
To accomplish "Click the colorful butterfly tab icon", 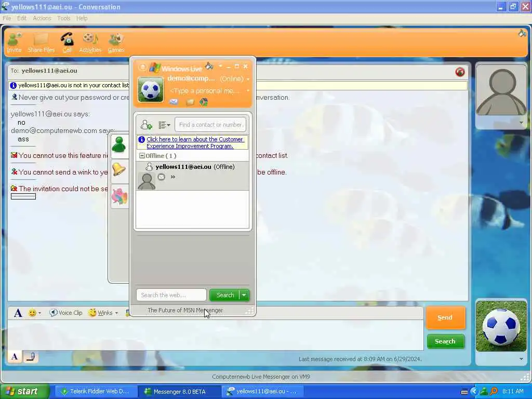I will [x=119, y=196].
